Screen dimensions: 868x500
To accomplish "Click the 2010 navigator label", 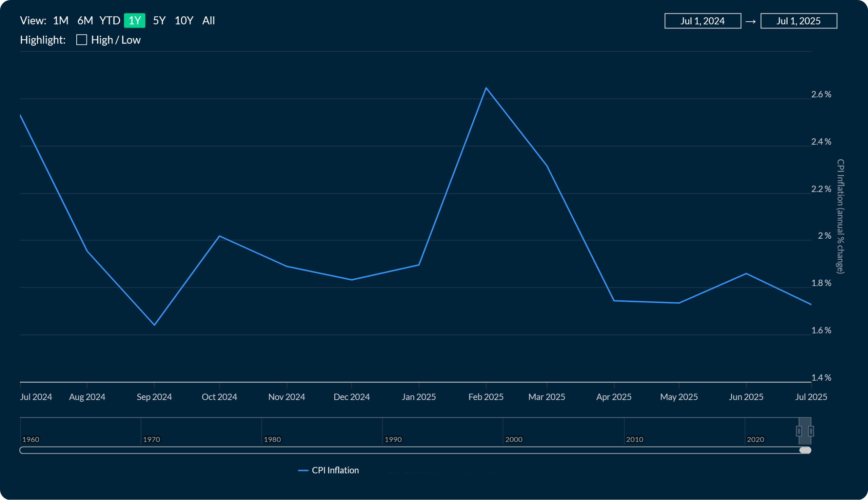I will pyautogui.click(x=635, y=439).
